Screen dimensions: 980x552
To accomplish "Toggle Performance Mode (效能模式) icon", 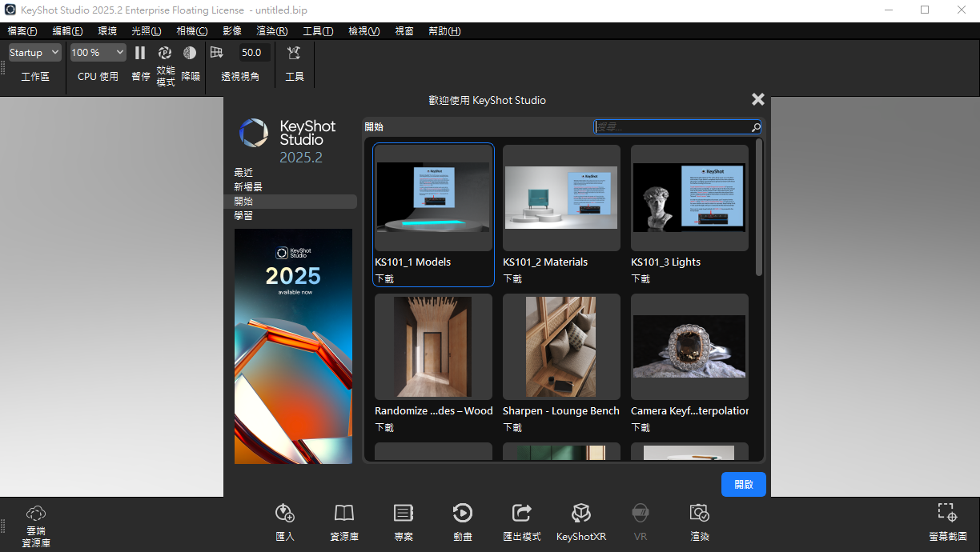I will tap(165, 53).
